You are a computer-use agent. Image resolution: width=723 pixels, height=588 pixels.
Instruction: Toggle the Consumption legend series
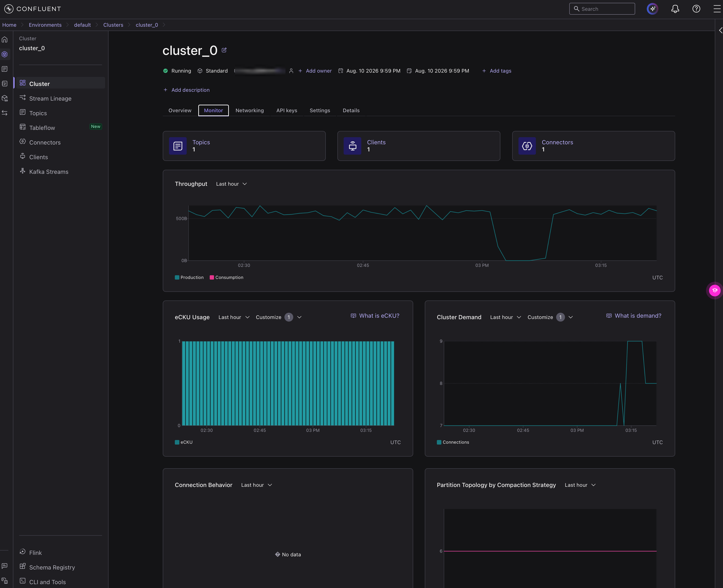click(x=227, y=277)
